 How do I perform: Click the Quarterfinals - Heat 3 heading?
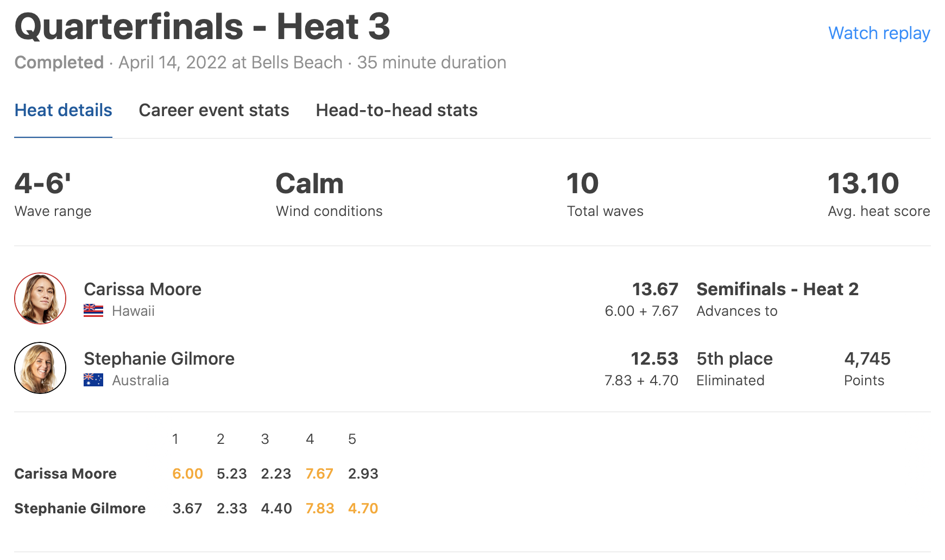(x=202, y=26)
